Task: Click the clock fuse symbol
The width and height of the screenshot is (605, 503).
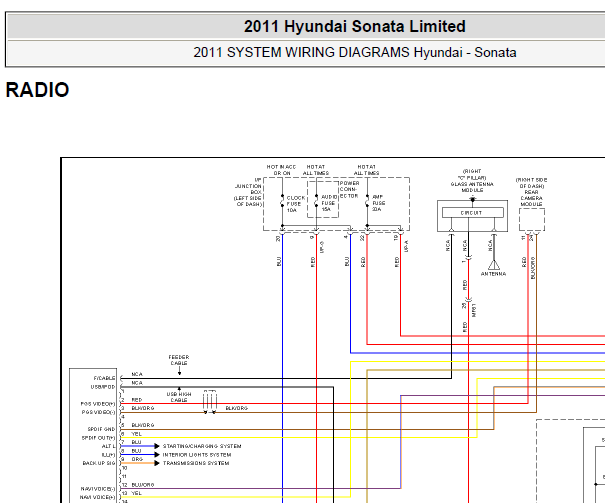Action: 282,201
